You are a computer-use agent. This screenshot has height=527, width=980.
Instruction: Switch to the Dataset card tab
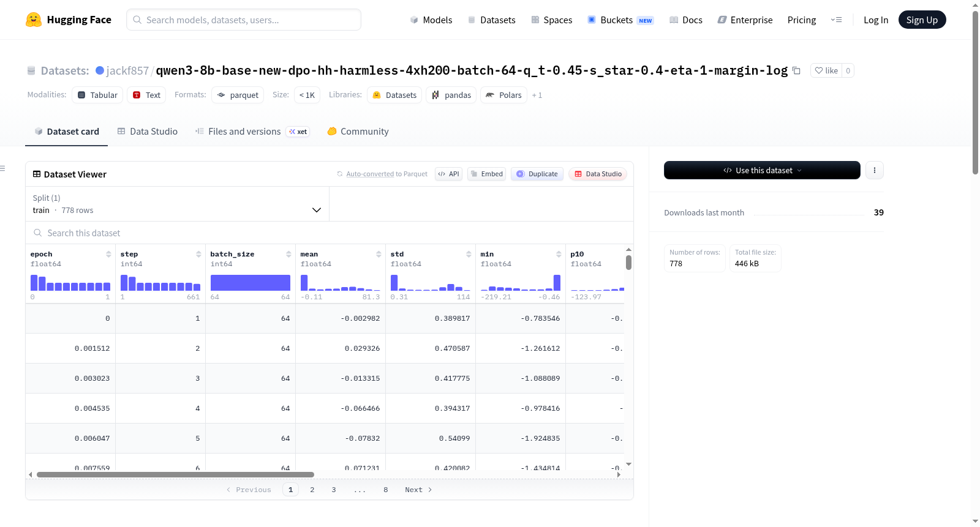[x=66, y=131]
